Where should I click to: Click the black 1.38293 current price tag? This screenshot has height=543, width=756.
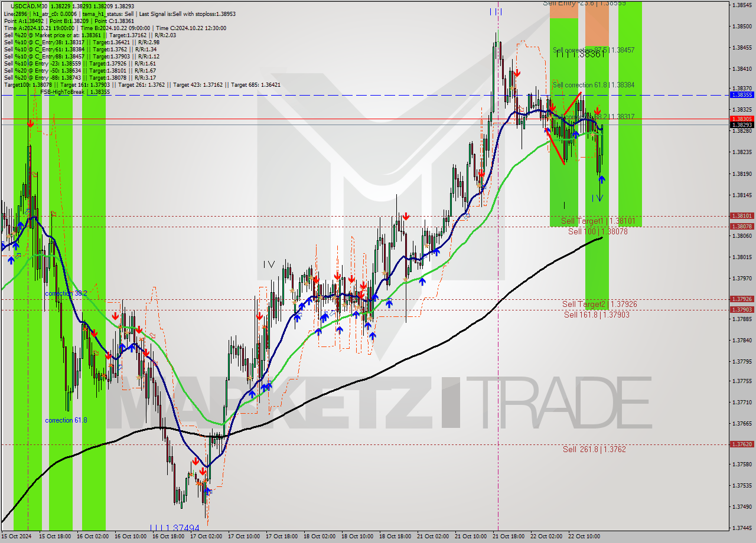pyautogui.click(x=742, y=125)
